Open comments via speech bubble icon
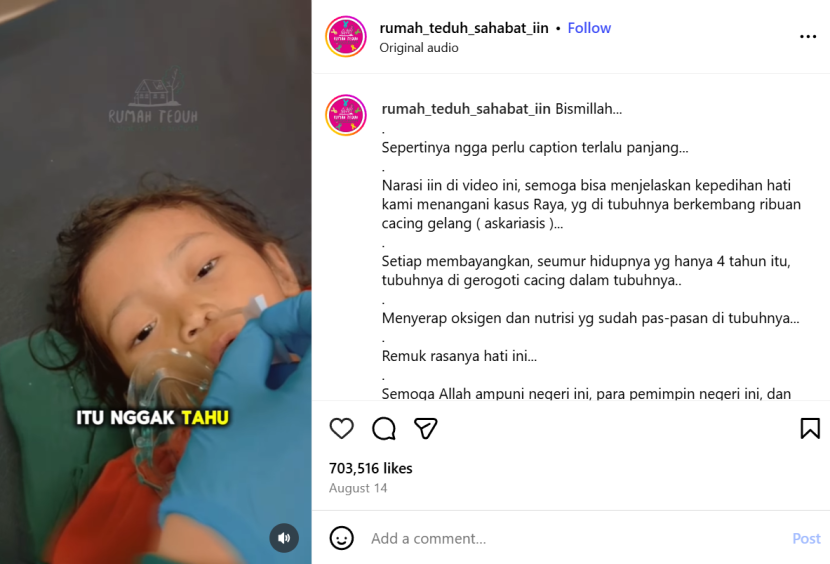The image size is (830, 564). pos(384,428)
